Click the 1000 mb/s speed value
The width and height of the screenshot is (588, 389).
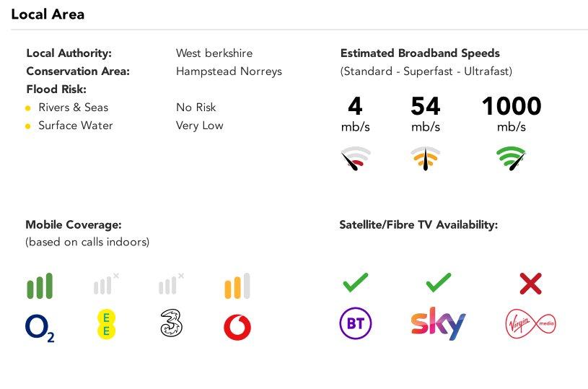pos(512,113)
